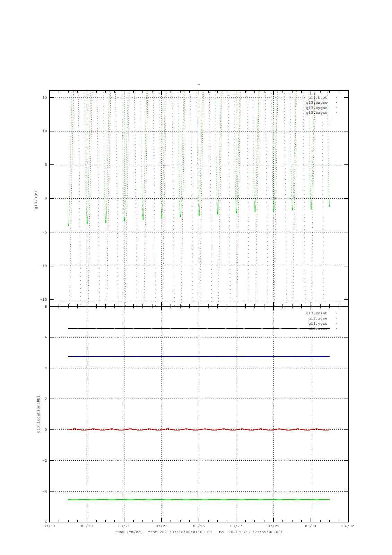Image resolution: width=392 pixels, height=555 pixels.
Task: Click the 03/21 date tick label
Action: [124, 526]
